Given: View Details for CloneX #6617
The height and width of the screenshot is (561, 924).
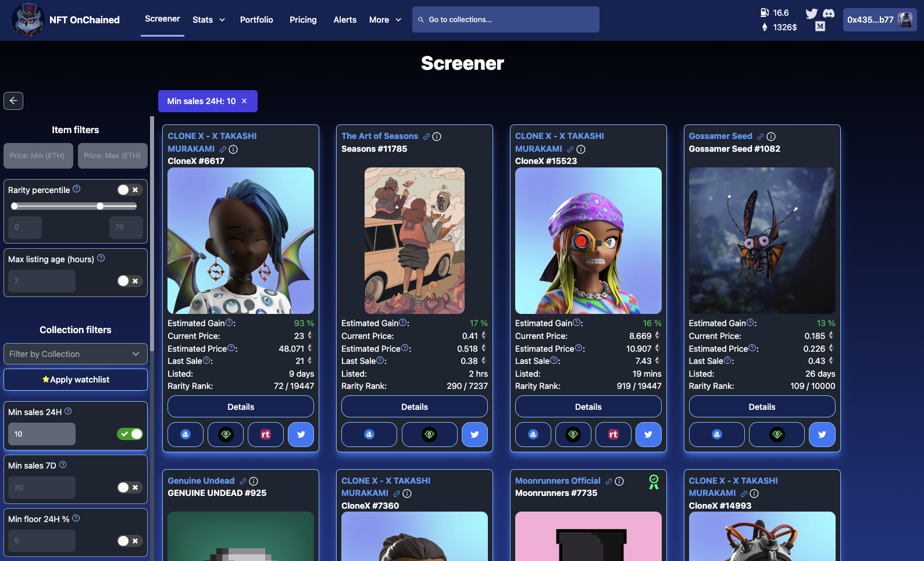Looking at the screenshot, I should (241, 406).
